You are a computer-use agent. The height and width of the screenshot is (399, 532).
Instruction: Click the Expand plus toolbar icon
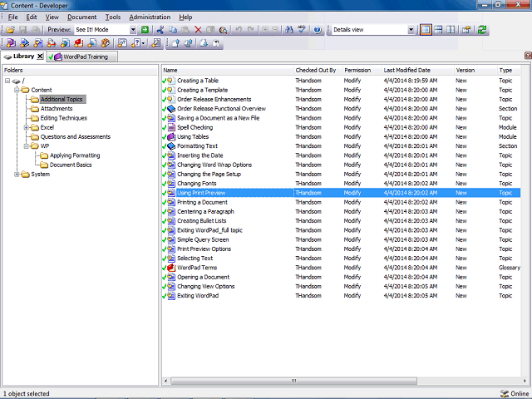(265, 30)
